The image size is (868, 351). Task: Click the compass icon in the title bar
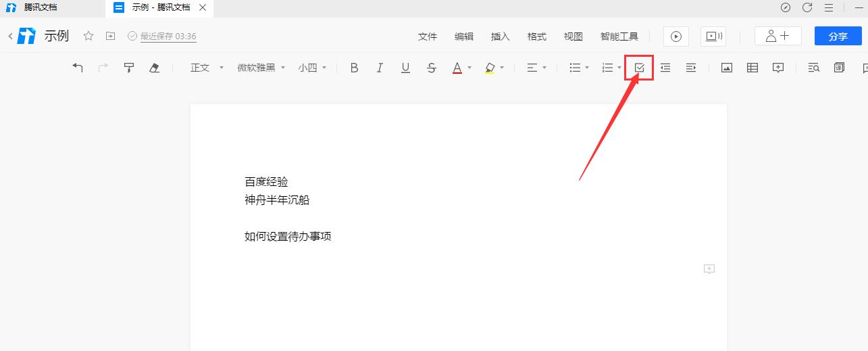pyautogui.click(x=786, y=7)
